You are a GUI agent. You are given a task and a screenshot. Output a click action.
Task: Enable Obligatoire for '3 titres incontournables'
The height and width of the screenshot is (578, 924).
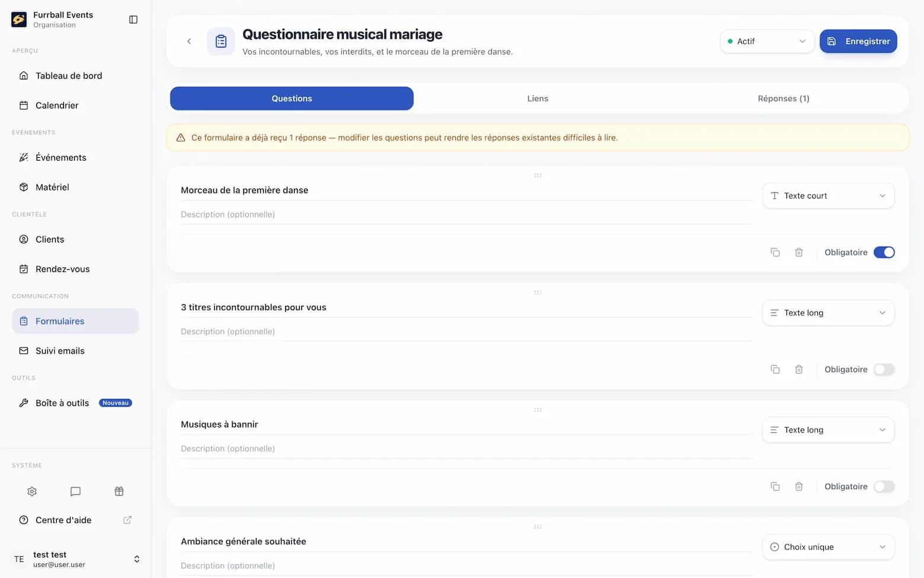[884, 369]
